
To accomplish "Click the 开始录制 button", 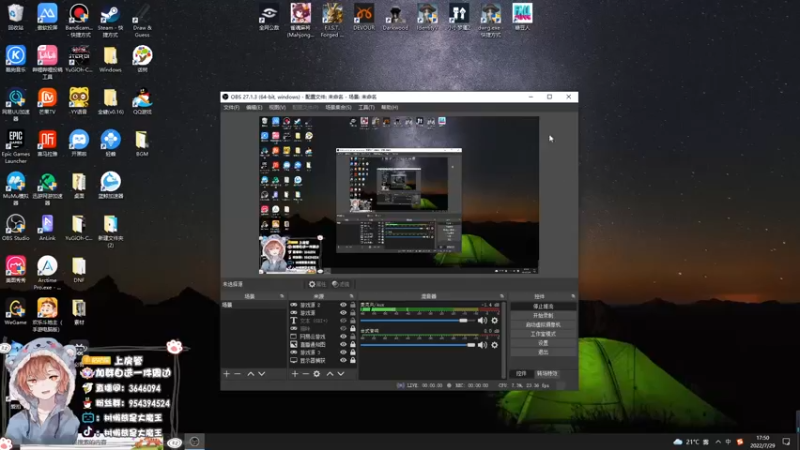I will click(543, 316).
